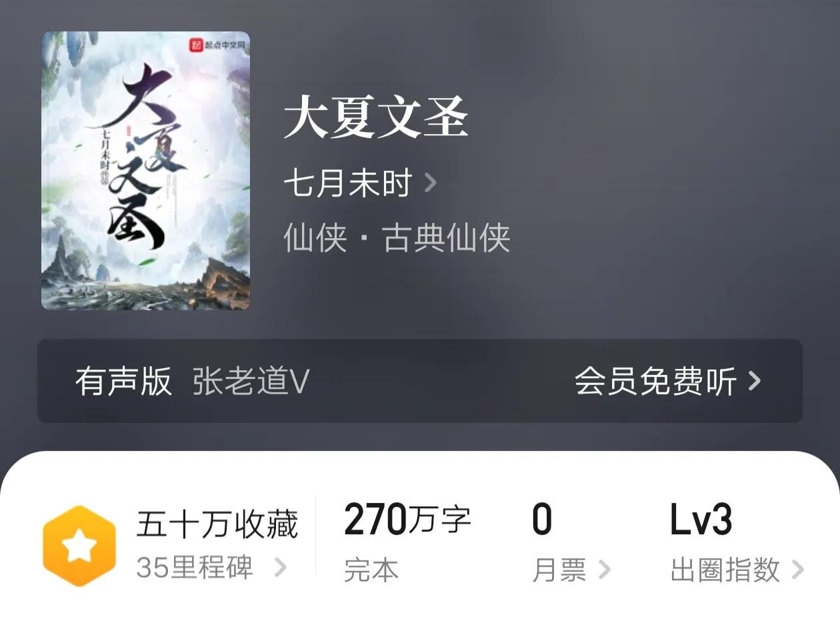Expand the chevron next to 七月未时
840x619 pixels.
[x=431, y=183]
